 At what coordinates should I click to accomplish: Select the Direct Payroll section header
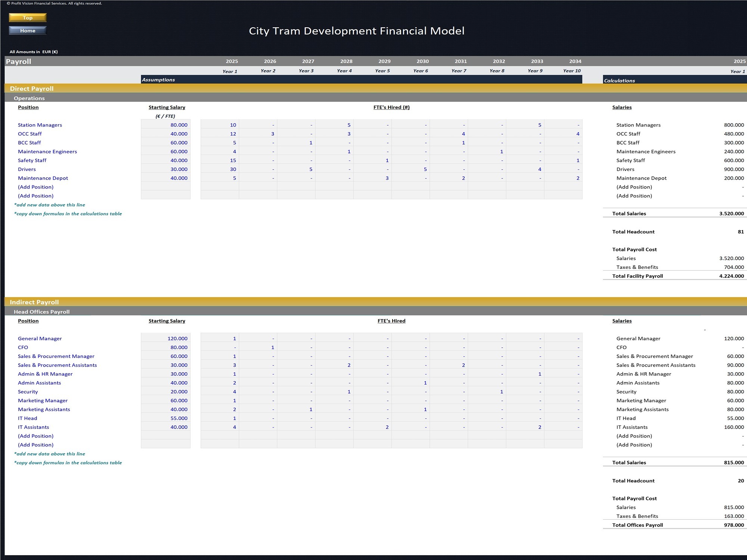(x=32, y=88)
